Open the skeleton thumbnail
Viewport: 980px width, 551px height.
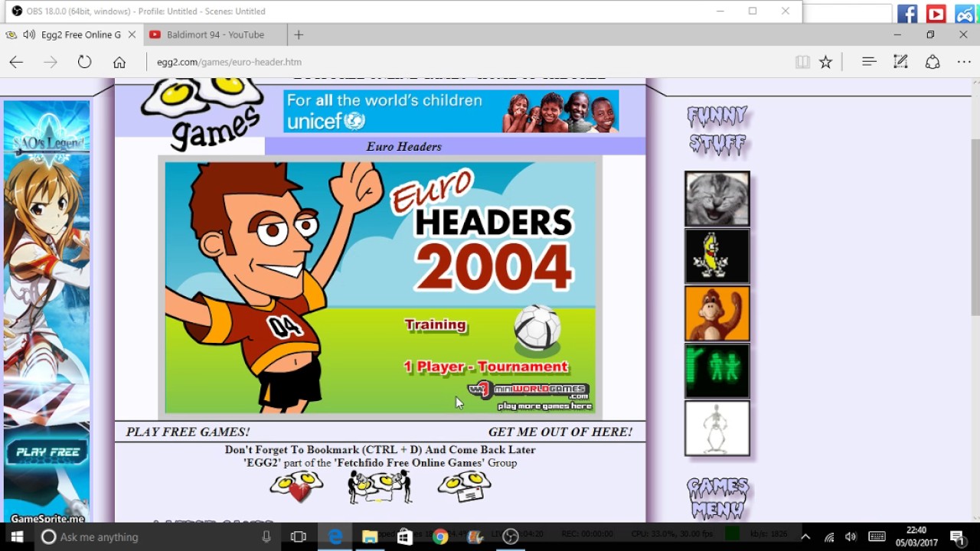(x=717, y=429)
